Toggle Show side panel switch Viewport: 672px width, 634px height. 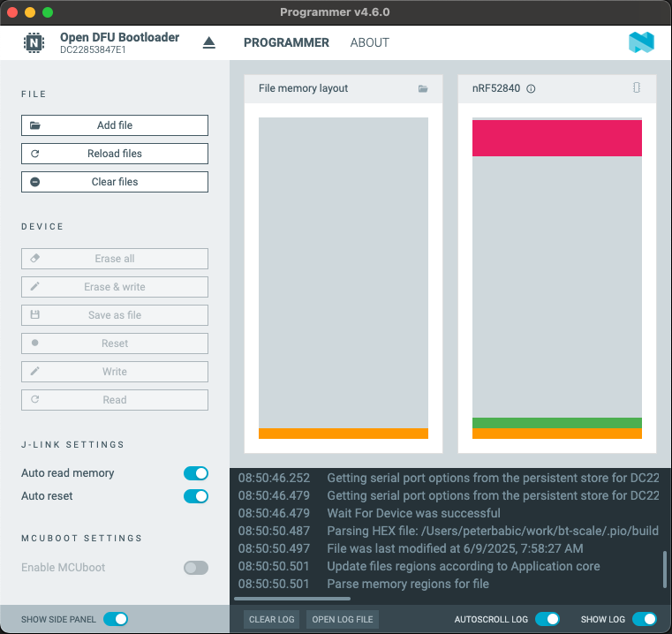tap(116, 619)
